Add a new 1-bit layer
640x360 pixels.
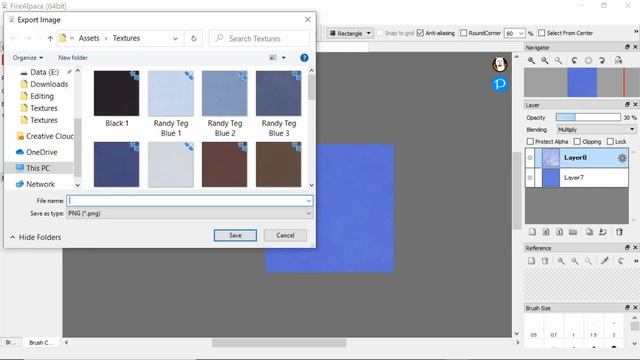click(560, 232)
